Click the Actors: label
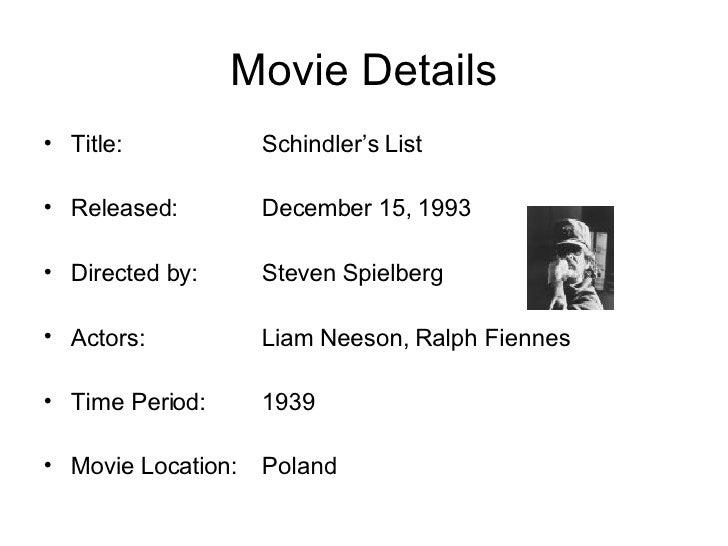The width and height of the screenshot is (728, 546). coord(108,338)
